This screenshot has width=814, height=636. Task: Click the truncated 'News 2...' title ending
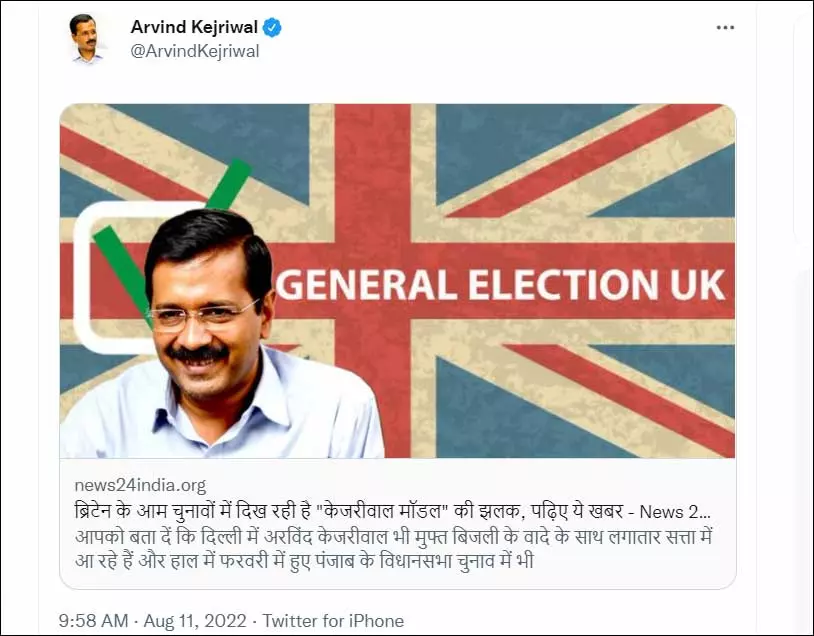tap(674, 512)
